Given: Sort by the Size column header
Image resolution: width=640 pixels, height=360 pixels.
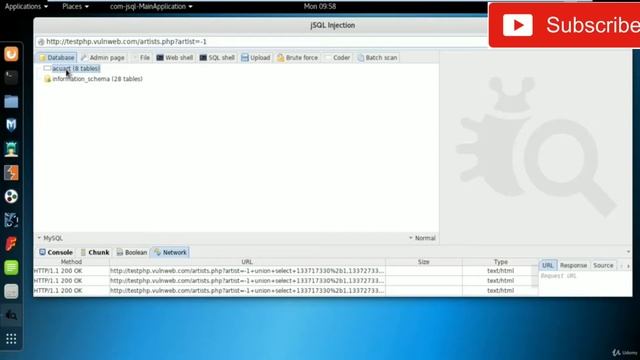Looking at the screenshot, I should [424, 262].
